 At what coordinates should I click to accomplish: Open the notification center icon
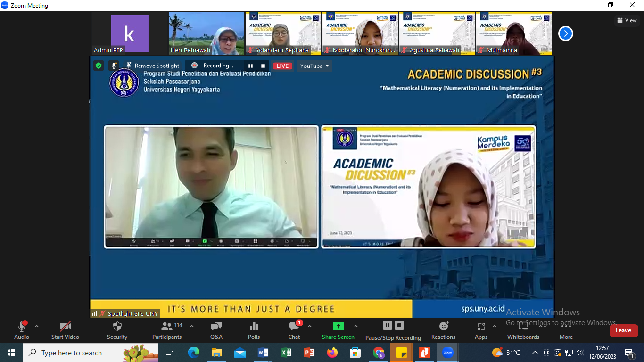[x=629, y=353]
